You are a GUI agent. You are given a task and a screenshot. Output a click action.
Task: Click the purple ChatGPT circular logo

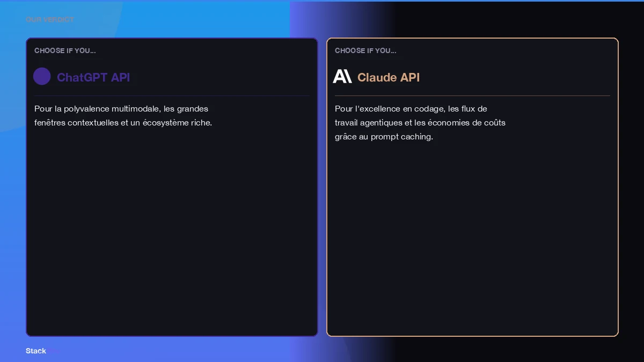(x=42, y=76)
